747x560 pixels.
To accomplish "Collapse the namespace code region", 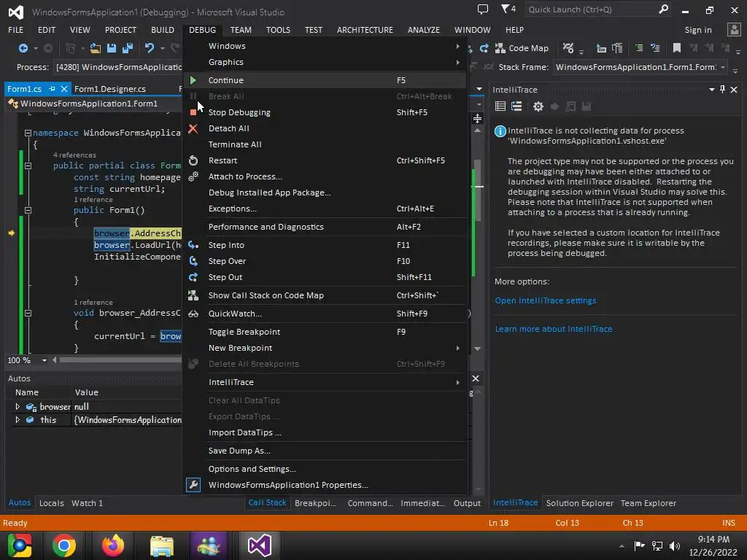I will click(28, 133).
